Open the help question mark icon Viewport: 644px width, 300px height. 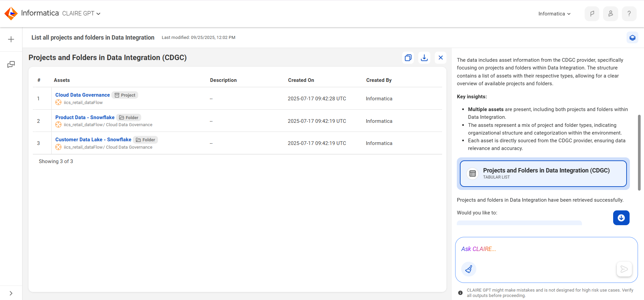(x=629, y=14)
